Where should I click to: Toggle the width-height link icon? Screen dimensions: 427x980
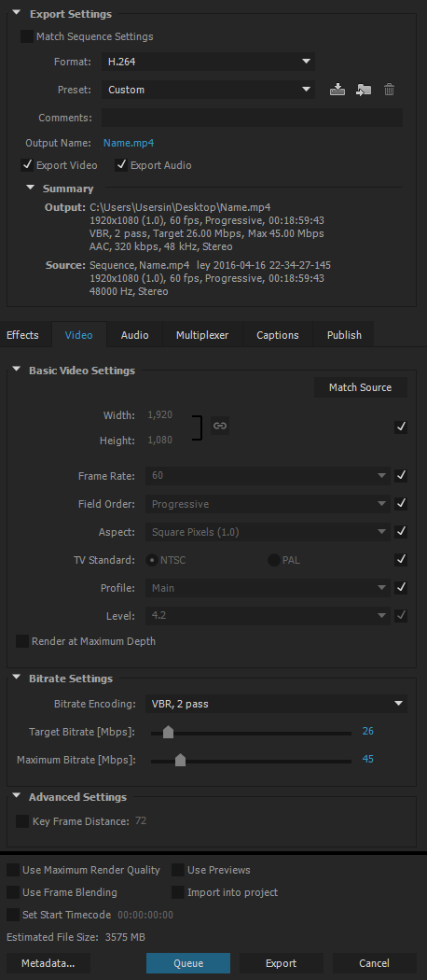tap(219, 426)
